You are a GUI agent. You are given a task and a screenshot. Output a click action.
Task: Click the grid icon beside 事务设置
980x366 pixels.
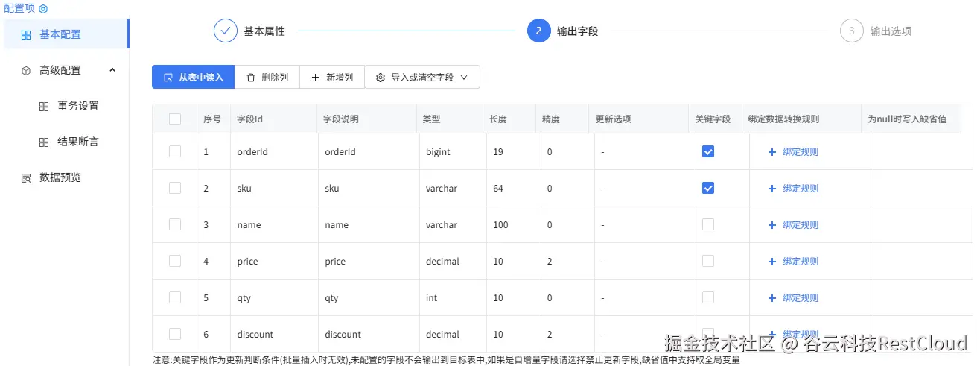click(x=44, y=106)
